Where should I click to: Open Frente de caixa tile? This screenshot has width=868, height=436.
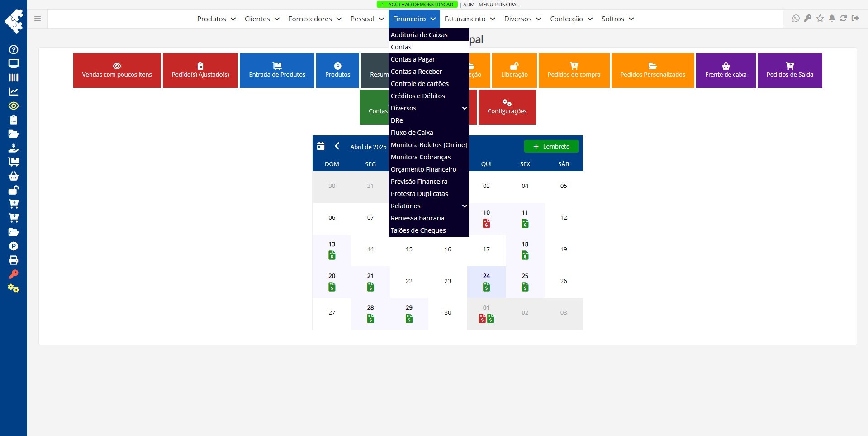coord(726,70)
